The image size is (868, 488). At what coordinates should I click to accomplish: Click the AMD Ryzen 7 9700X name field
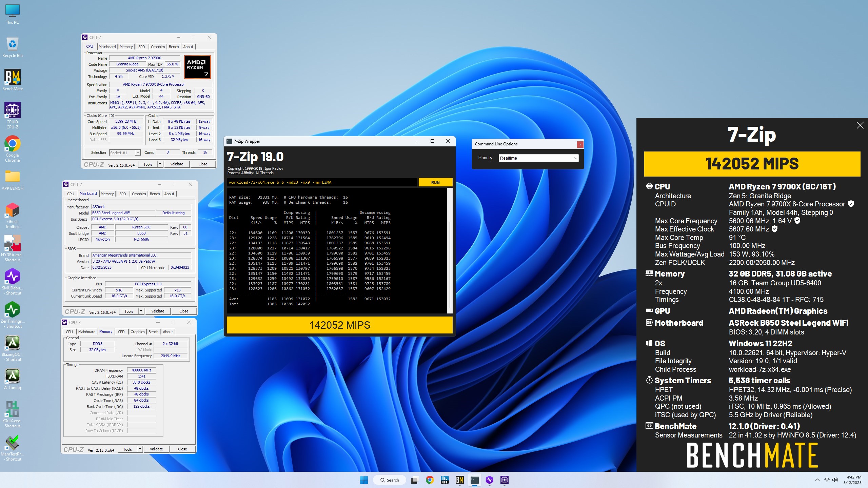coord(144,58)
